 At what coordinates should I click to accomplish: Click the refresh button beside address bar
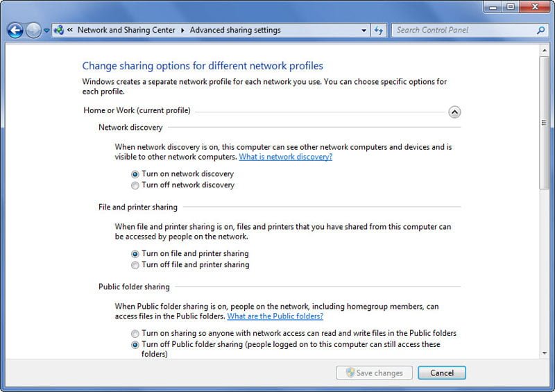click(379, 31)
